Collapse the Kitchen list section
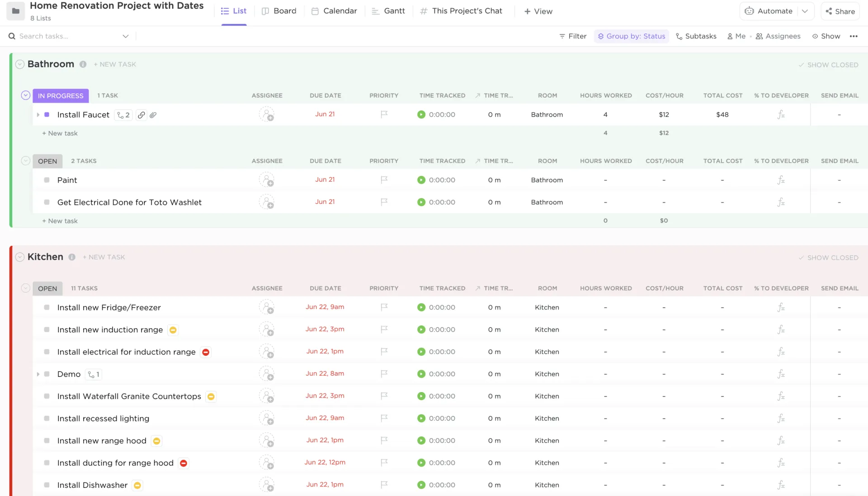 [x=20, y=257]
